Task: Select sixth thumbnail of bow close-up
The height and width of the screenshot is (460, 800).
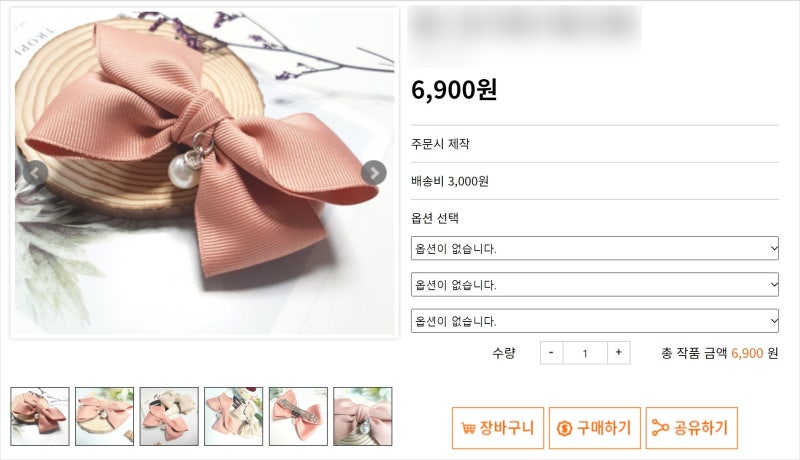Action: click(363, 416)
